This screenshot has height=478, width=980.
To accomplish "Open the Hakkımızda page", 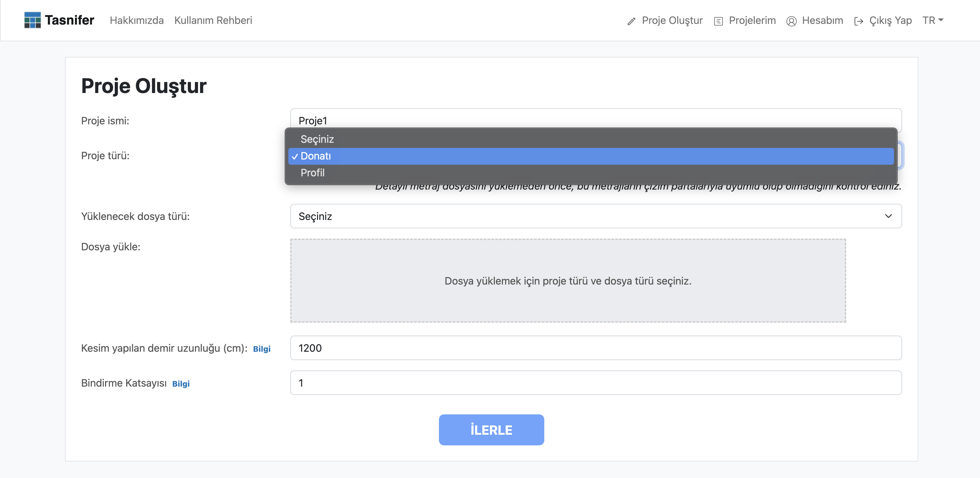I will pyautogui.click(x=137, y=20).
